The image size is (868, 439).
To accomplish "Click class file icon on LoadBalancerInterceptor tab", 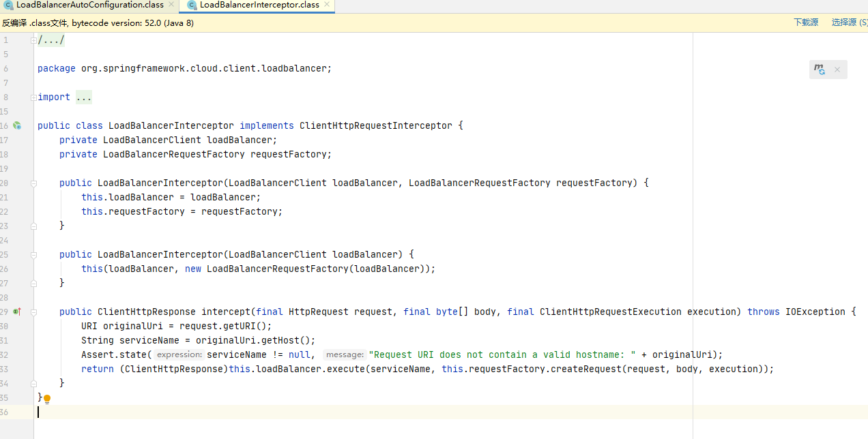I will 192,5.
